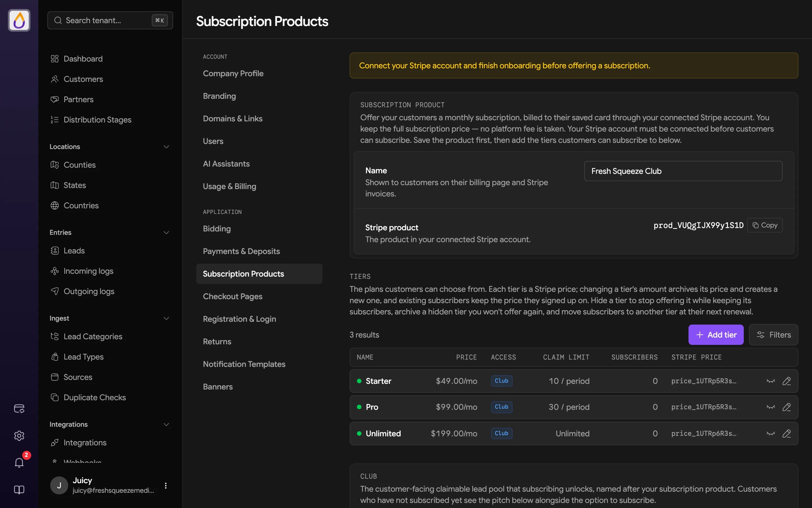Open notifications bell with badge 2
Viewport: 812px width, 508px height.
pyautogui.click(x=19, y=463)
